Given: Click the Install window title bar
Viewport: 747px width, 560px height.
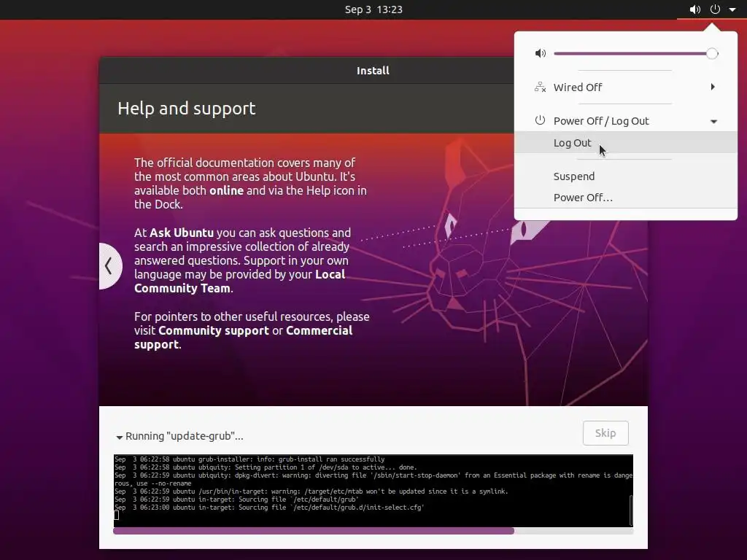Looking at the screenshot, I should click(373, 71).
